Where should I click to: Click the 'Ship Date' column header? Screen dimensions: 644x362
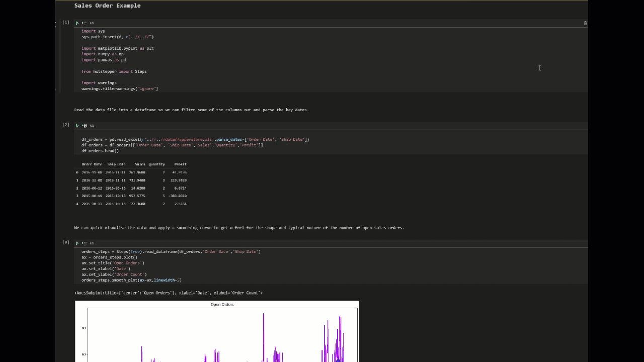116,164
